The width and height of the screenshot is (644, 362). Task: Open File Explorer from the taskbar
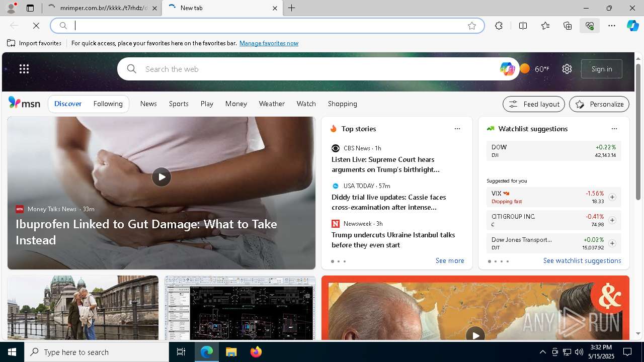click(x=231, y=352)
